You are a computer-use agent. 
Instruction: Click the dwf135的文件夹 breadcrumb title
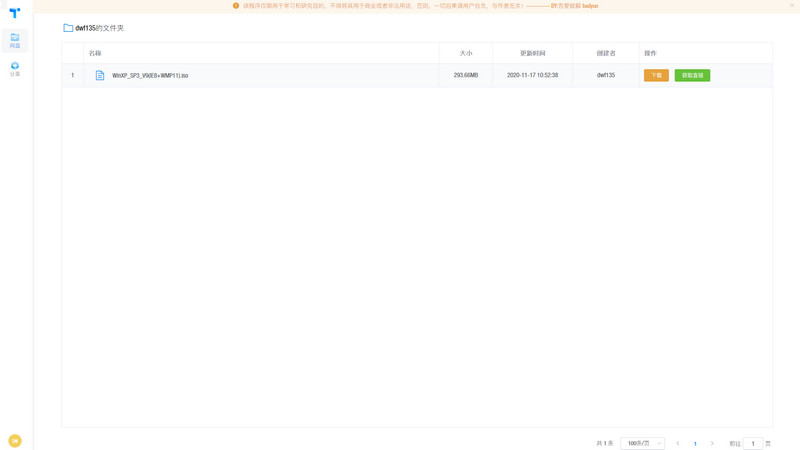coord(99,28)
